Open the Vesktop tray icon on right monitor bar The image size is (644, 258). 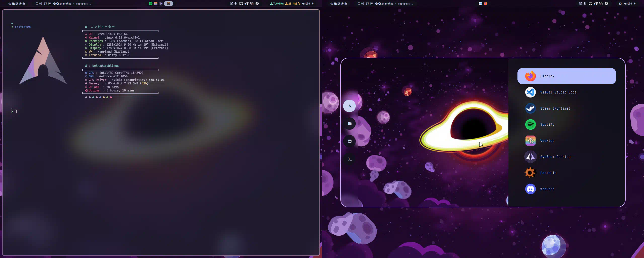[601, 4]
